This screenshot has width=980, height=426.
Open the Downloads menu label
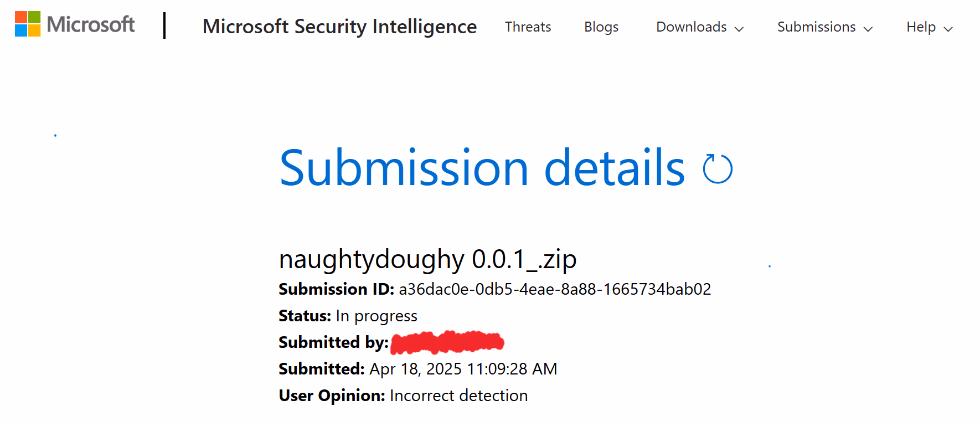pos(691,27)
